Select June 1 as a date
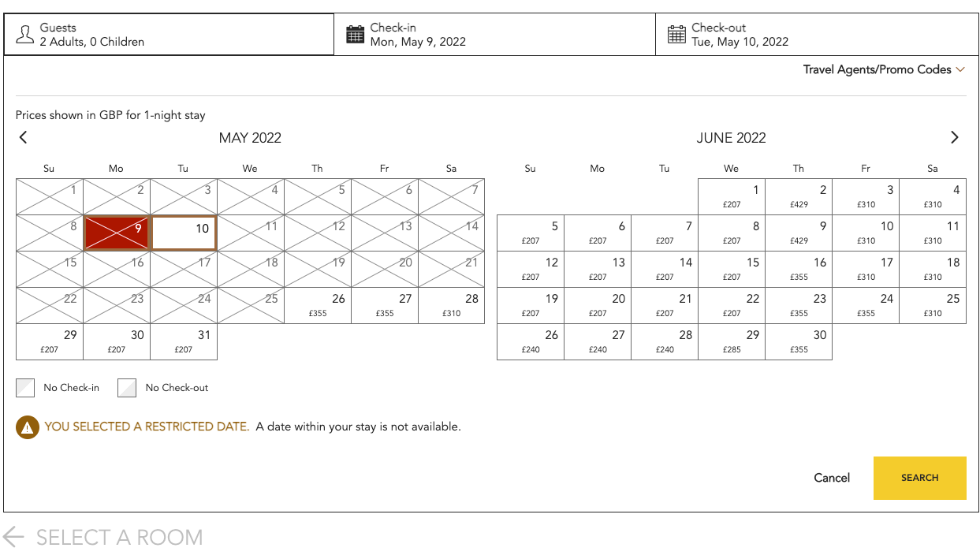980x559 pixels. [x=731, y=196]
